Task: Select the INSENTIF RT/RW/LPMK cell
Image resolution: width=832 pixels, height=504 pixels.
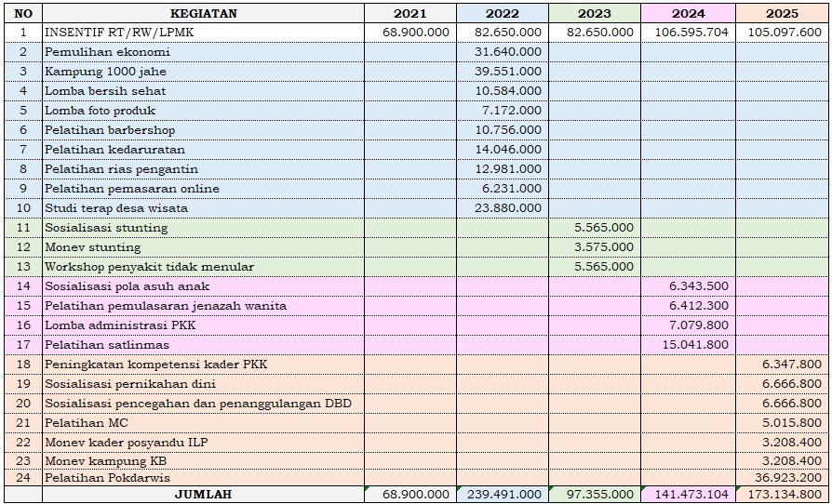Action: (203, 33)
